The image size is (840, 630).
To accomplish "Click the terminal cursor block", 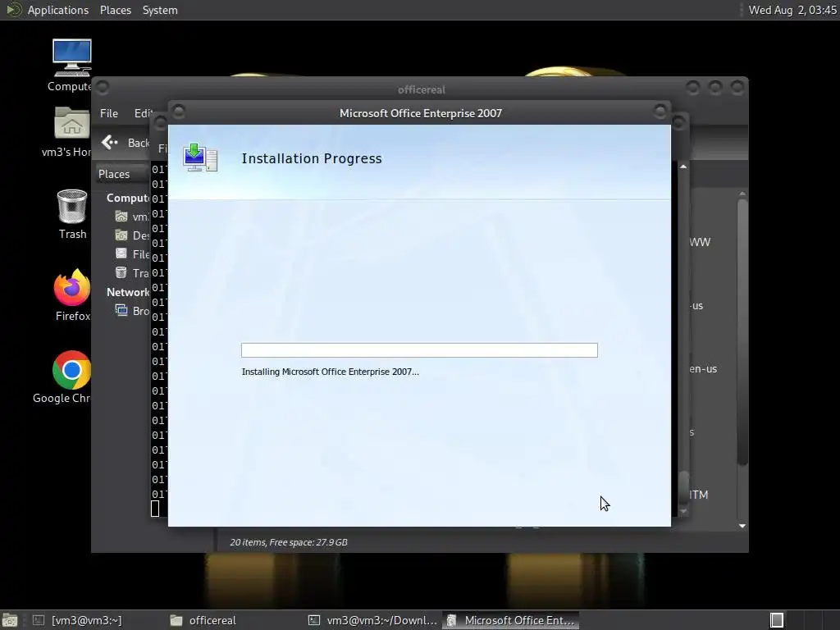I will 155,509.
